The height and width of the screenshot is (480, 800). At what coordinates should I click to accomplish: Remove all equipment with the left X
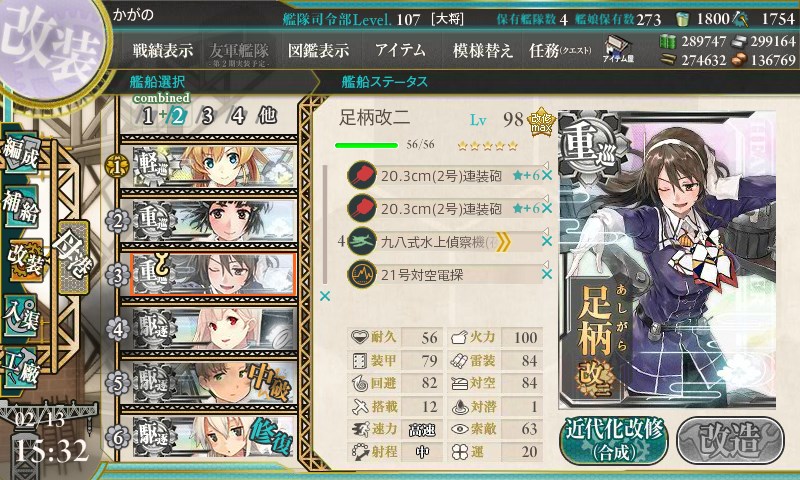324,296
